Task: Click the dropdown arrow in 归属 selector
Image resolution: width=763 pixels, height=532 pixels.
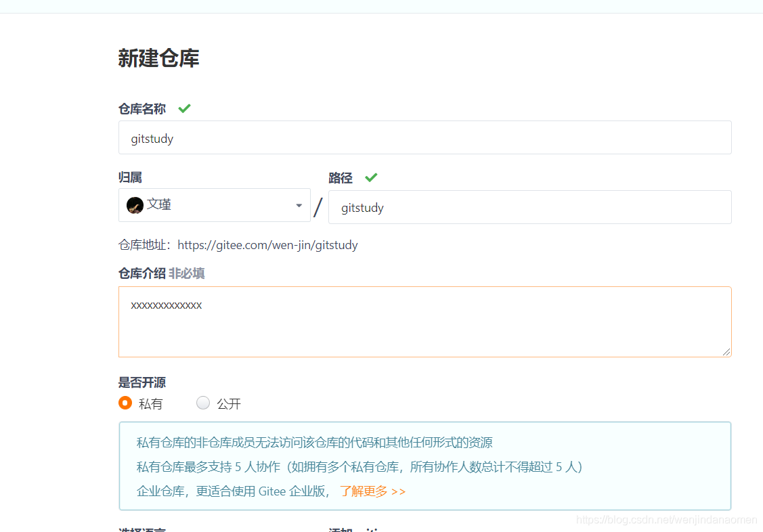Action: [x=299, y=206]
